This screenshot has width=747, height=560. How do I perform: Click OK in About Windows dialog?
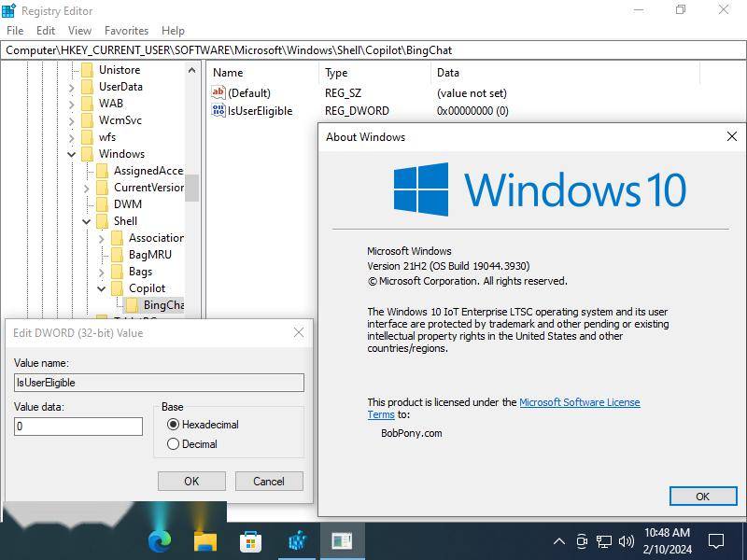(703, 497)
